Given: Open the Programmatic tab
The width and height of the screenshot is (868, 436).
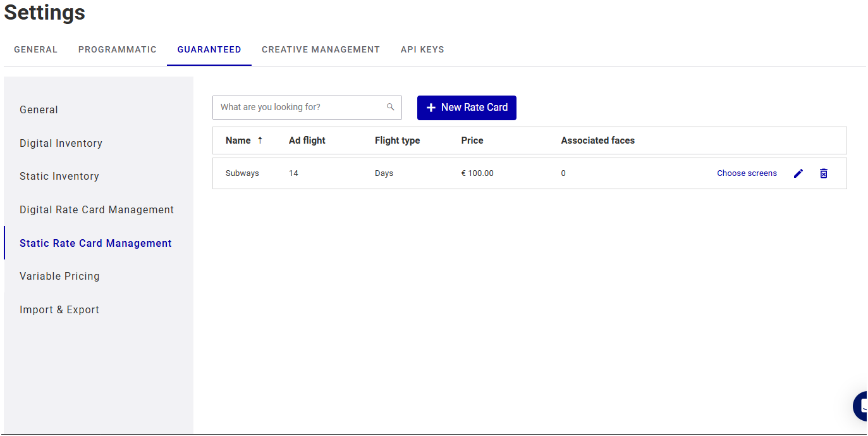Looking at the screenshot, I should [118, 49].
